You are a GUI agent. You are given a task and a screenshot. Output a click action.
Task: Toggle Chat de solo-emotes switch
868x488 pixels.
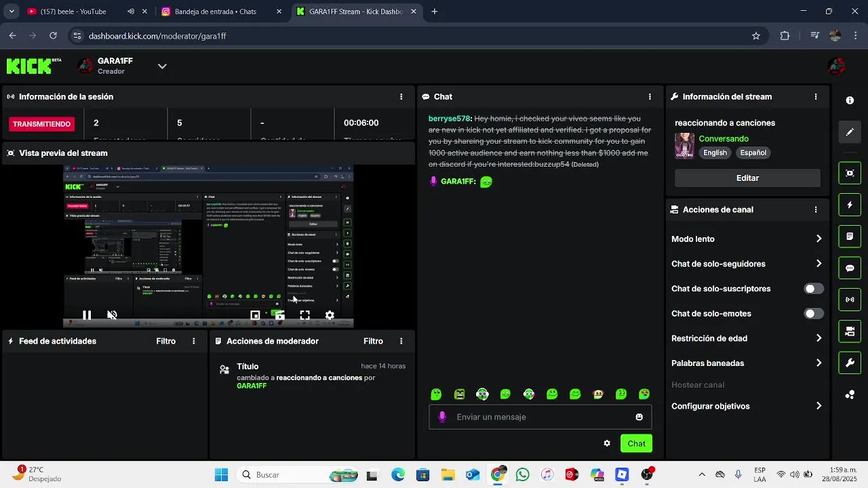814,314
